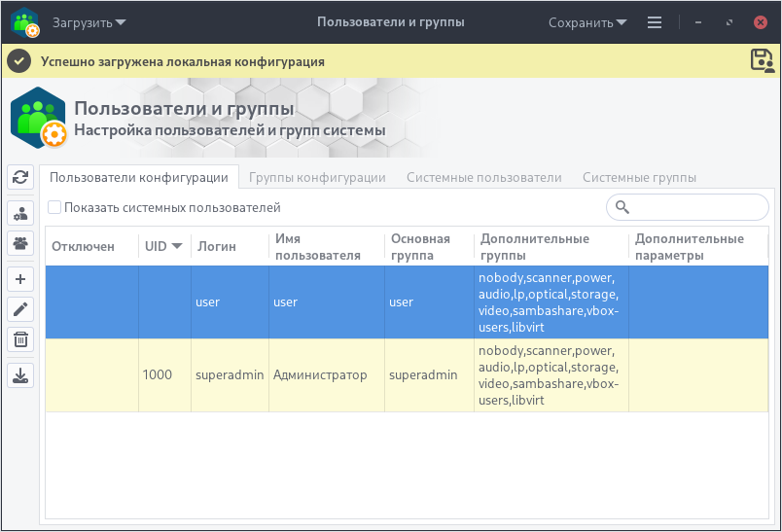This screenshot has width=782, height=532.
Task: Add a new user with plus icon
Action: point(21,280)
